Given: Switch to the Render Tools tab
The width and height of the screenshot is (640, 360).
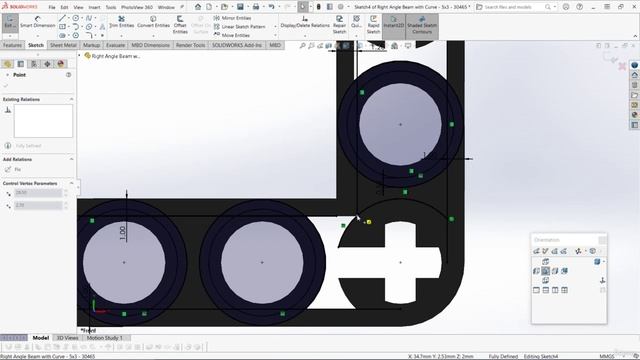Looking at the screenshot, I should click(191, 45).
